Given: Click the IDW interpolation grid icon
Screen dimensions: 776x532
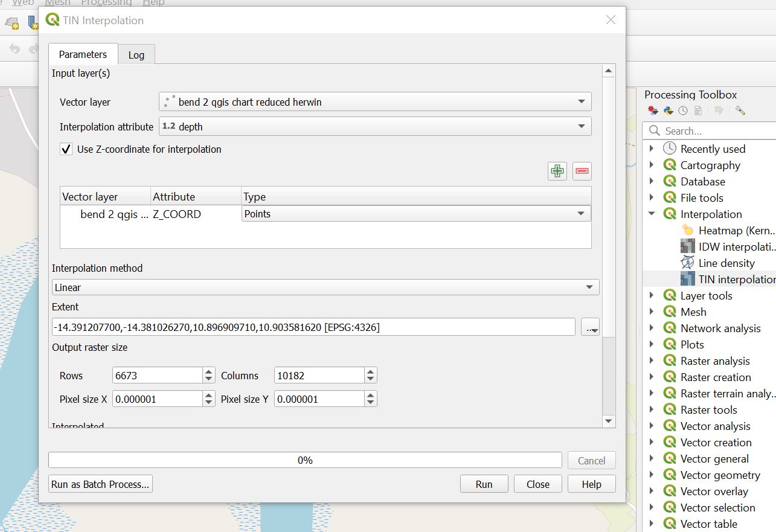Looking at the screenshot, I should click(x=687, y=246).
